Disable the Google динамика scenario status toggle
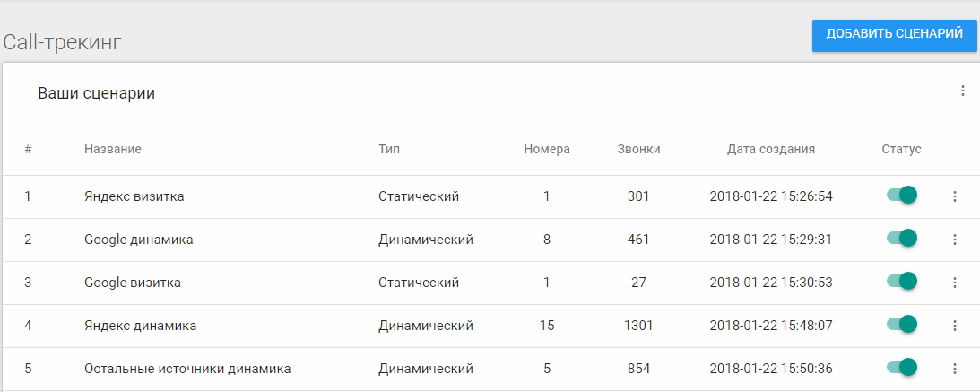Image resolution: width=980 pixels, height=392 pixels. tap(902, 239)
